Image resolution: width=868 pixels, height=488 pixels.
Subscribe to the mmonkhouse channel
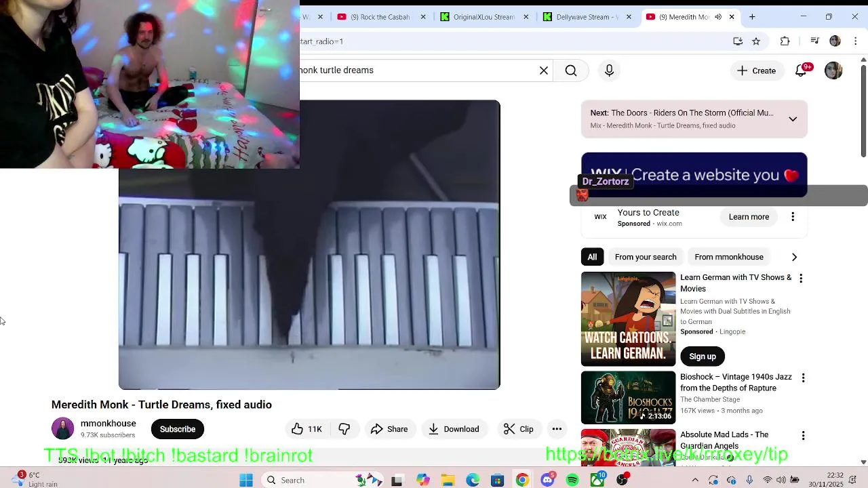(178, 429)
